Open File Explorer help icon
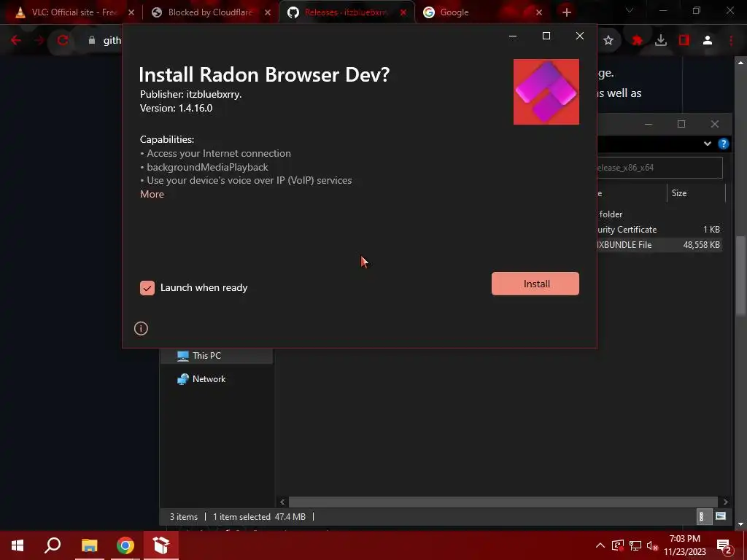The width and height of the screenshot is (747, 560). [723, 144]
